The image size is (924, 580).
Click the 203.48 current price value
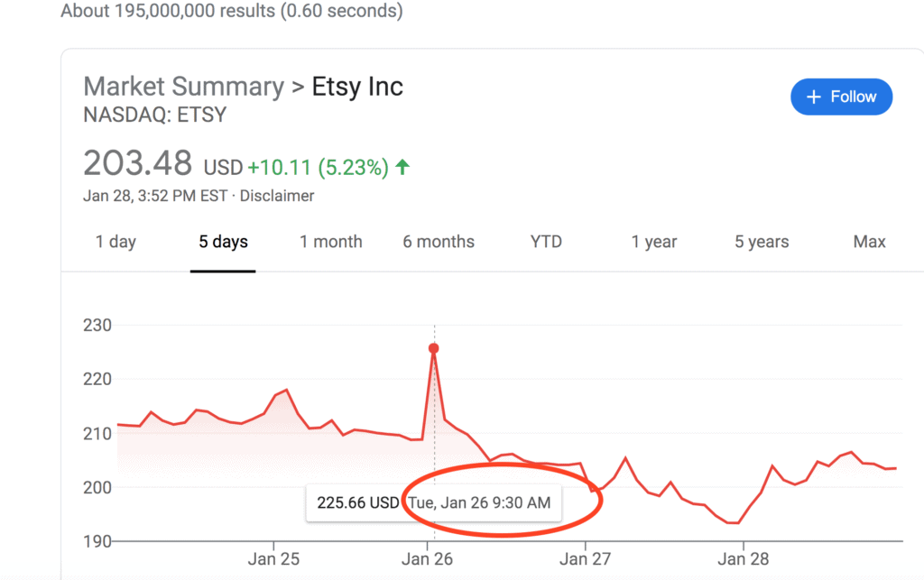(x=137, y=164)
